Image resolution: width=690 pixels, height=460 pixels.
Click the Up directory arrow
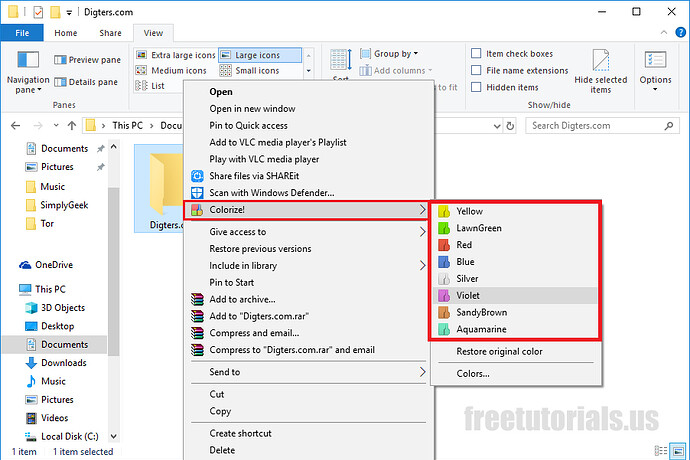[x=72, y=126]
